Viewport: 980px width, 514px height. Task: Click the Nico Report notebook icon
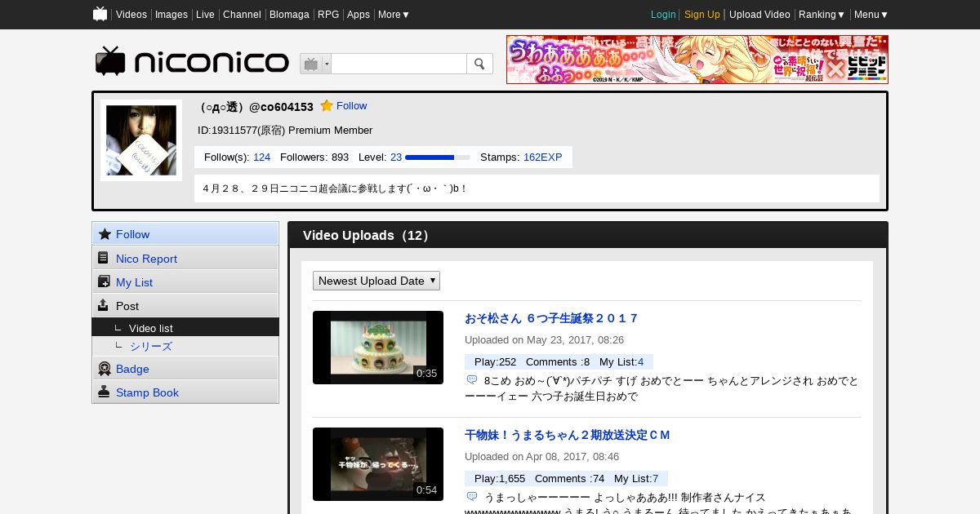coord(104,258)
